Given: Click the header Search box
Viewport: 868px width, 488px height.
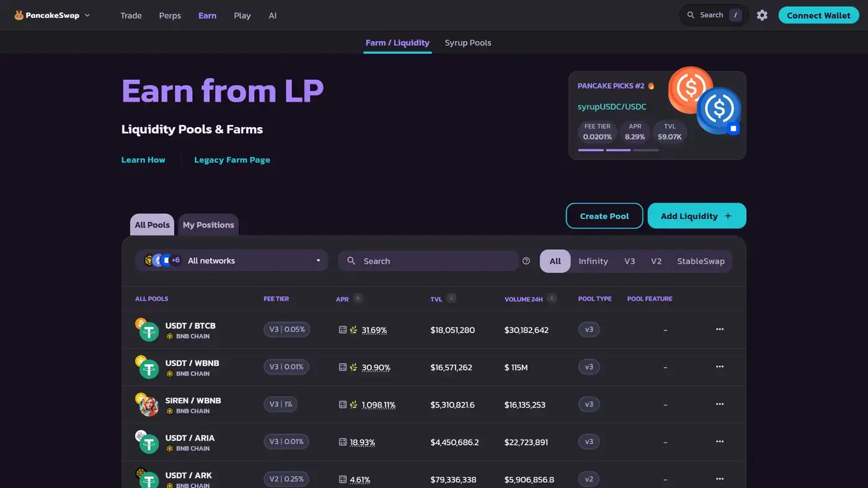Looking at the screenshot, I should pos(714,16).
